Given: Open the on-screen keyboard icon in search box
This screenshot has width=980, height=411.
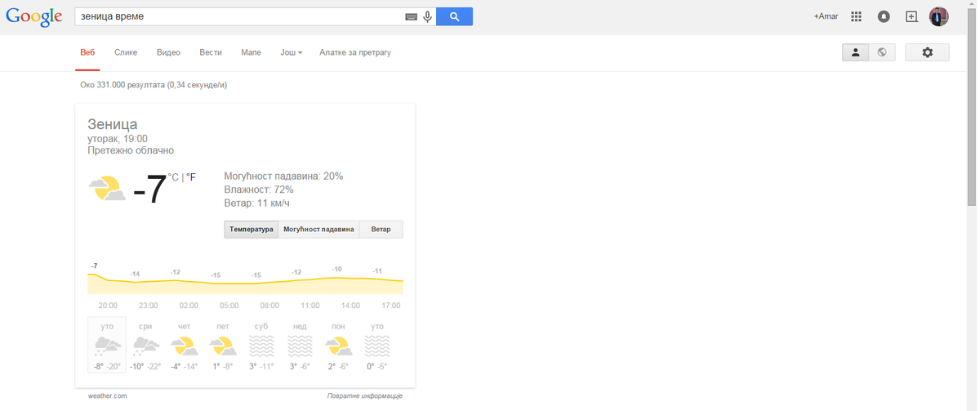Looking at the screenshot, I should (x=411, y=16).
